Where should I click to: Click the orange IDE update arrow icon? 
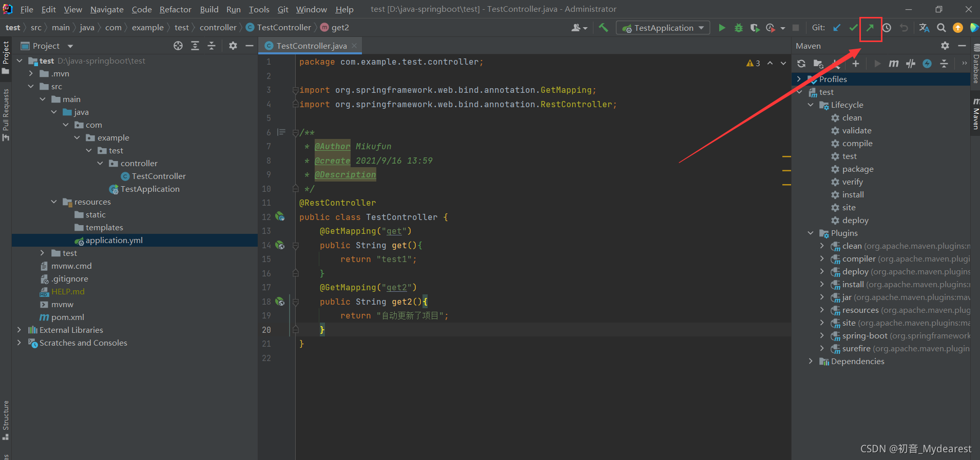click(958, 28)
